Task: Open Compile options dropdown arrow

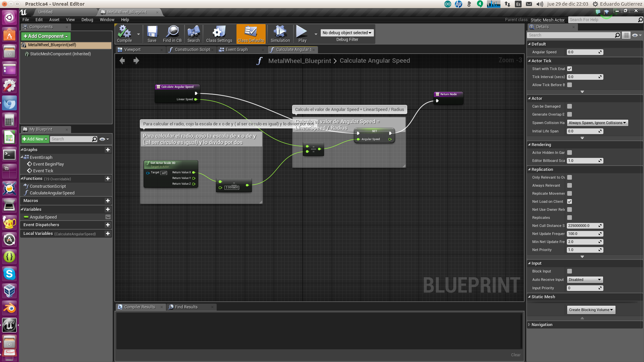Action: (x=138, y=34)
